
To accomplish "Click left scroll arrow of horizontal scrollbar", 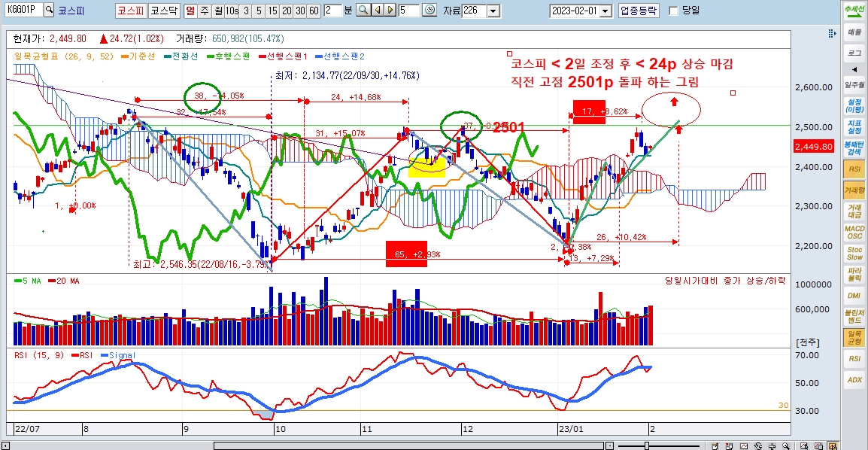I will coord(5,445).
